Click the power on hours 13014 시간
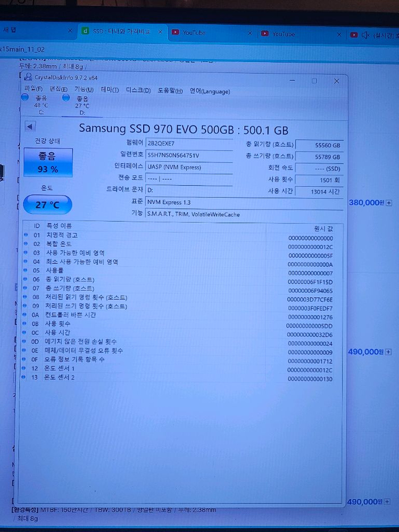This screenshot has height=532, width=399. click(319, 192)
